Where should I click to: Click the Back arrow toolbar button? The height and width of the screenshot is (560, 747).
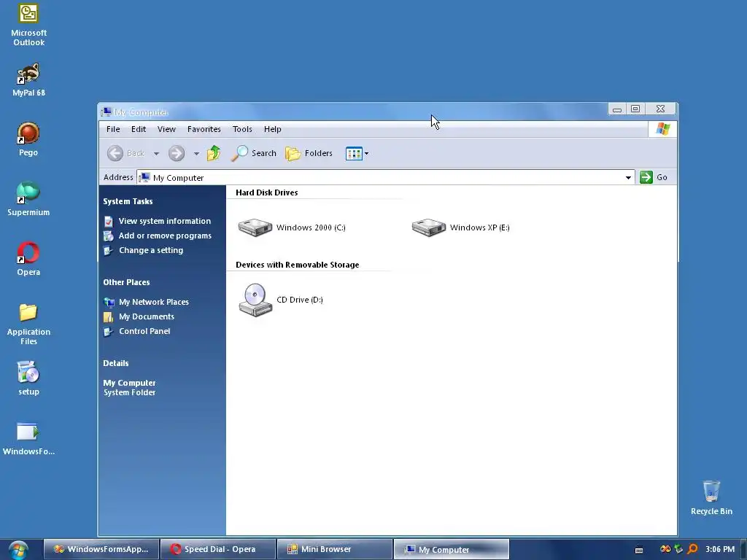pyautogui.click(x=125, y=153)
